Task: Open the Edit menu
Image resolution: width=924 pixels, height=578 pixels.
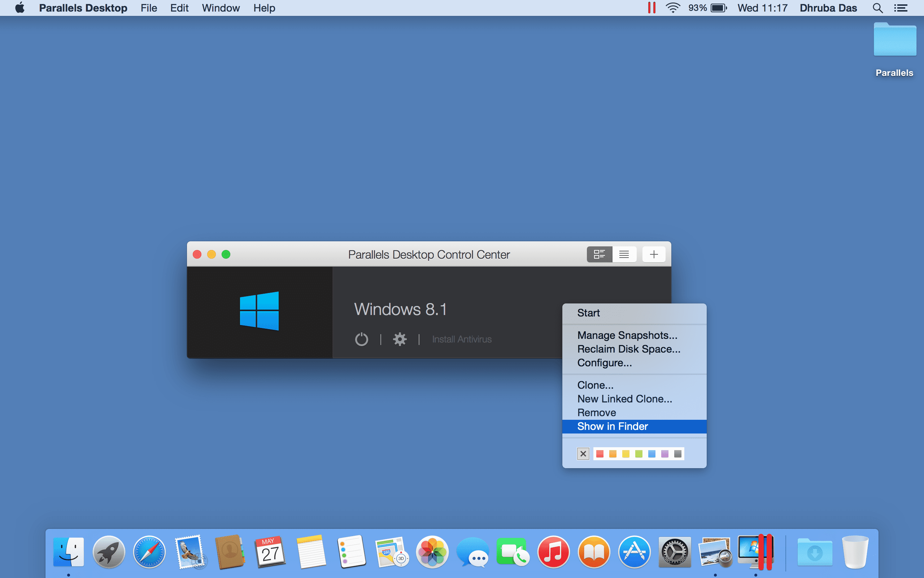Action: click(179, 8)
